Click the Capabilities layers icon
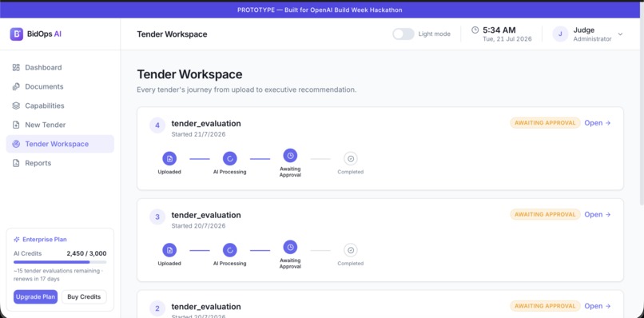 pyautogui.click(x=16, y=105)
